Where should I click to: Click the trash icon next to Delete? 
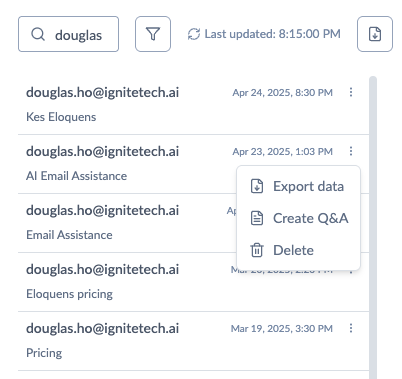pos(257,250)
